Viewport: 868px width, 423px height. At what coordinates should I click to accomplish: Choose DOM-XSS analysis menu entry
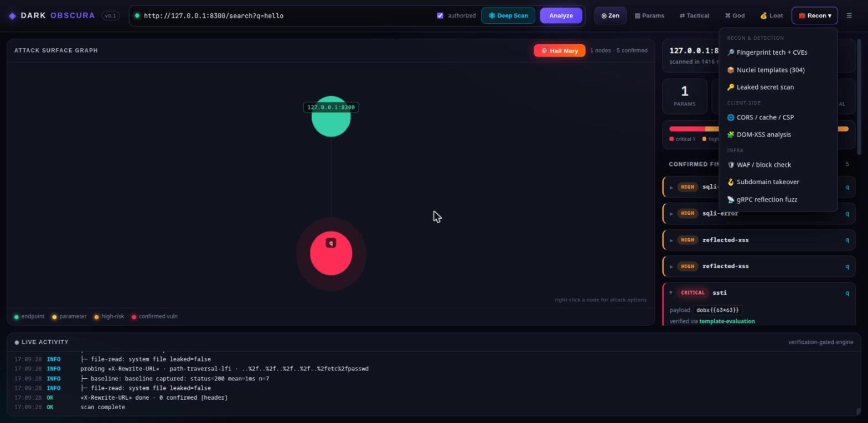778,135
